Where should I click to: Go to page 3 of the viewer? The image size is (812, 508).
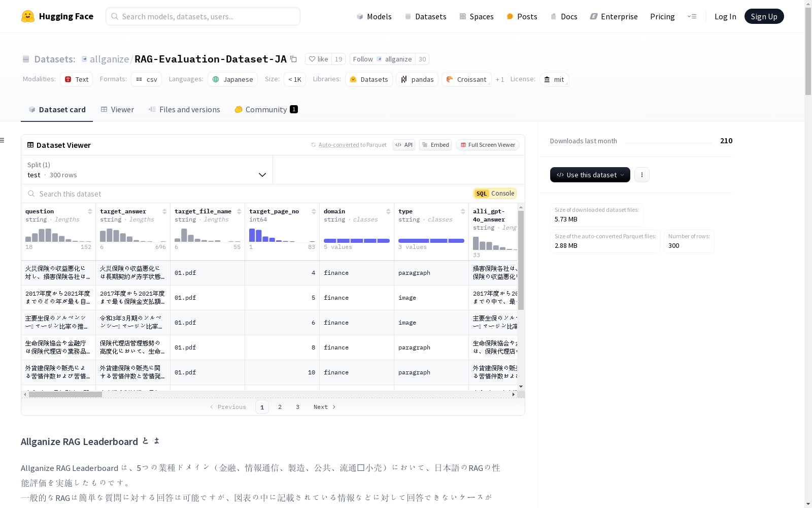(297, 407)
